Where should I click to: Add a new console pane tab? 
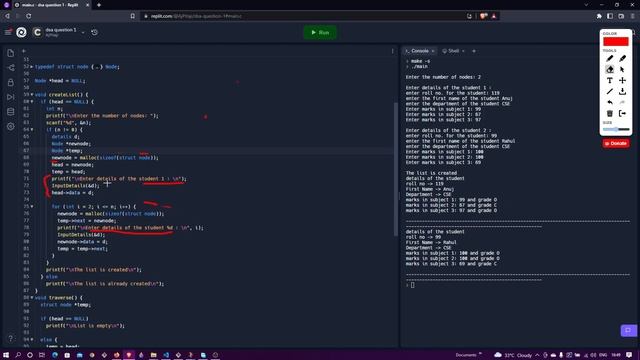point(474,51)
